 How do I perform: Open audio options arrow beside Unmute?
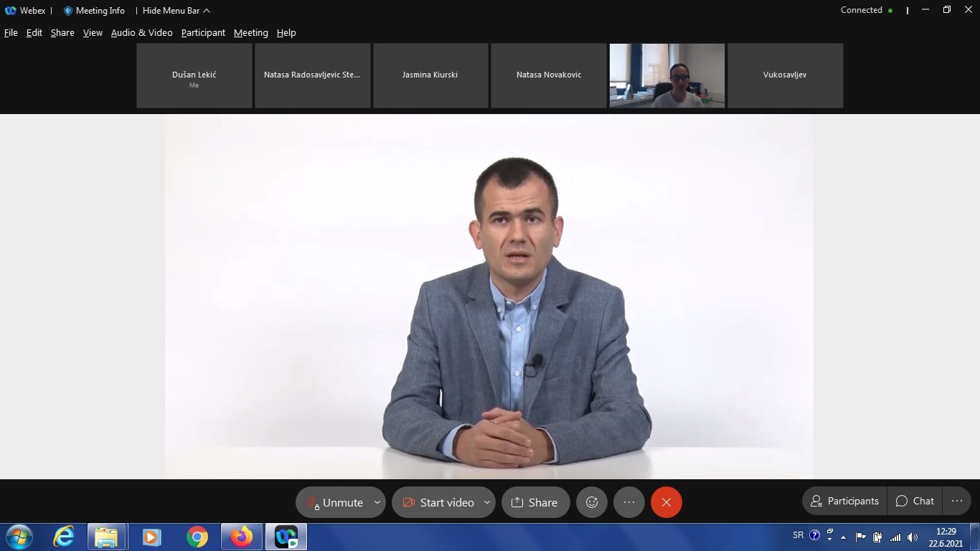377,502
